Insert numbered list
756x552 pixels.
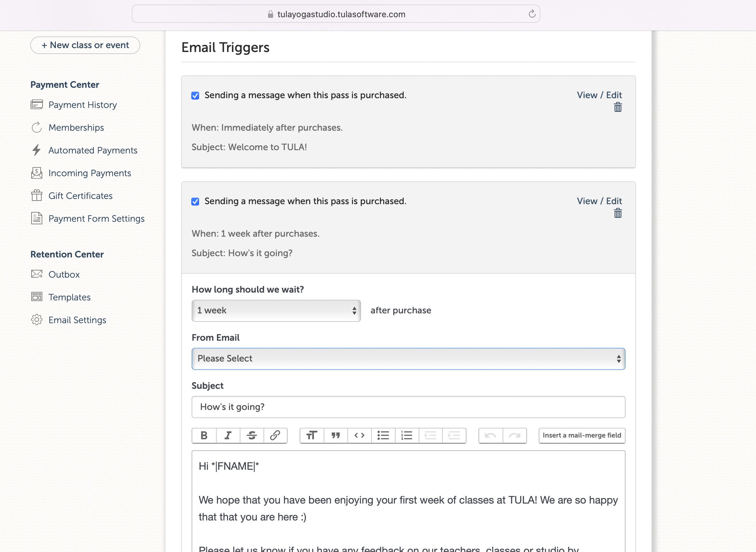point(407,435)
